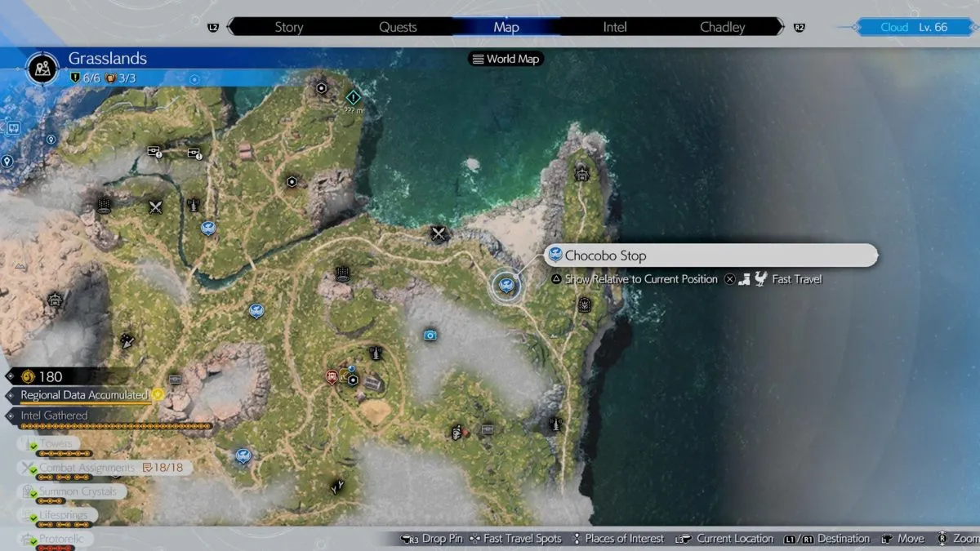Select the red marker icon in the settlement
The width and height of the screenshot is (980, 551).
pos(332,376)
